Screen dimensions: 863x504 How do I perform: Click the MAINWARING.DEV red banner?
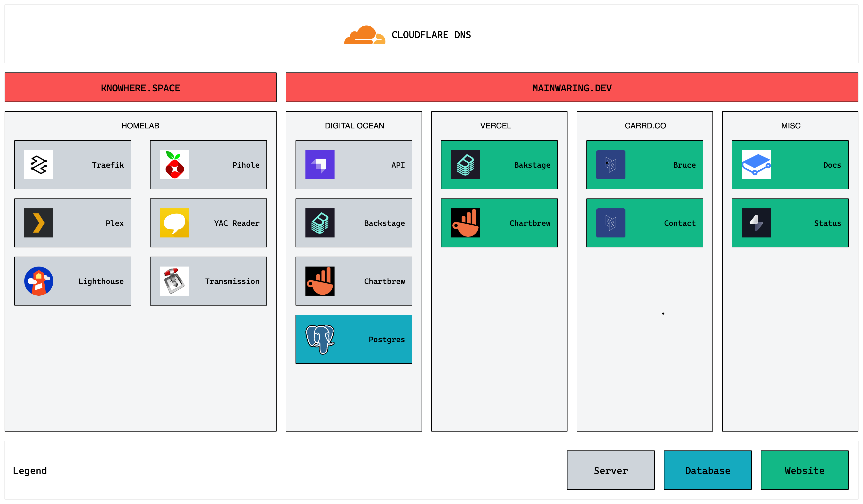pyautogui.click(x=572, y=88)
